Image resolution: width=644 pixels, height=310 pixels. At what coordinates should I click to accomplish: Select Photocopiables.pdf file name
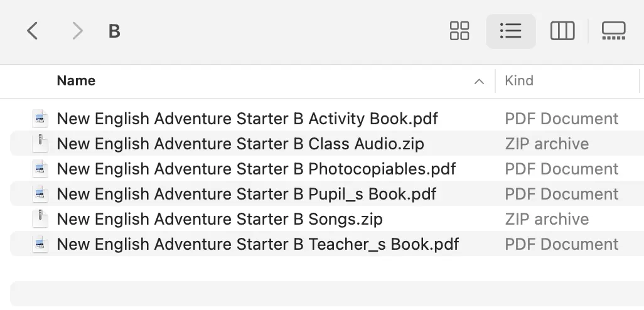coord(256,169)
